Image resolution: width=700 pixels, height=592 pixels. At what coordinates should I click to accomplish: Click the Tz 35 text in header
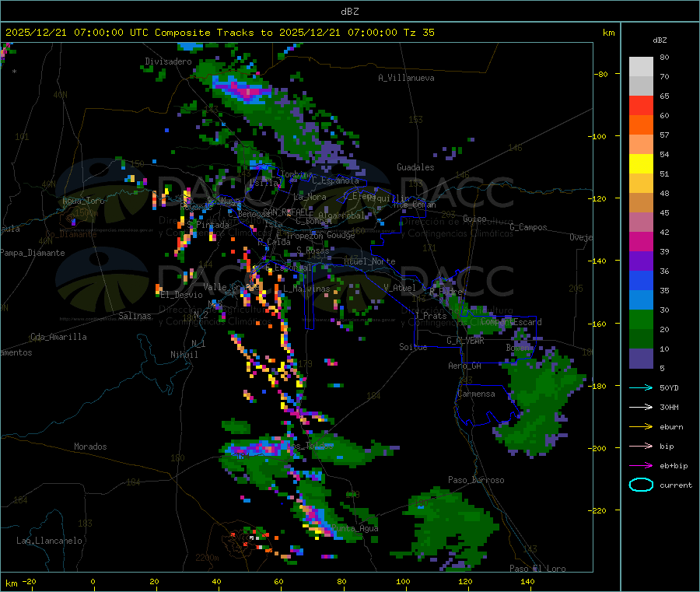418,33
